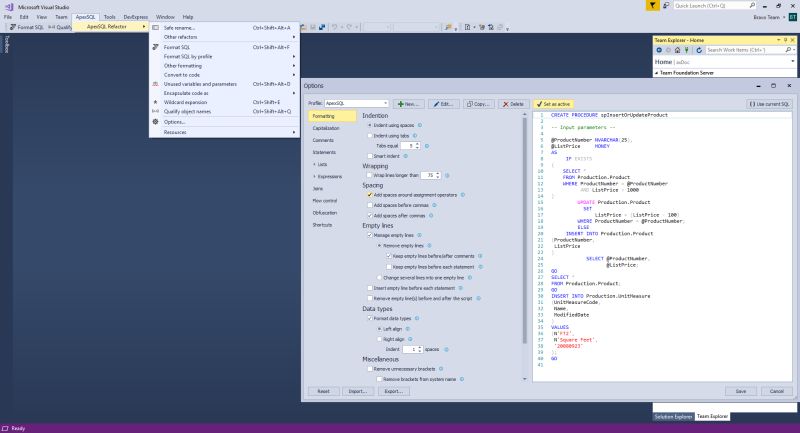Increase the Tabs equal spinner value
The height and width of the screenshot is (433, 800).
[x=418, y=144]
